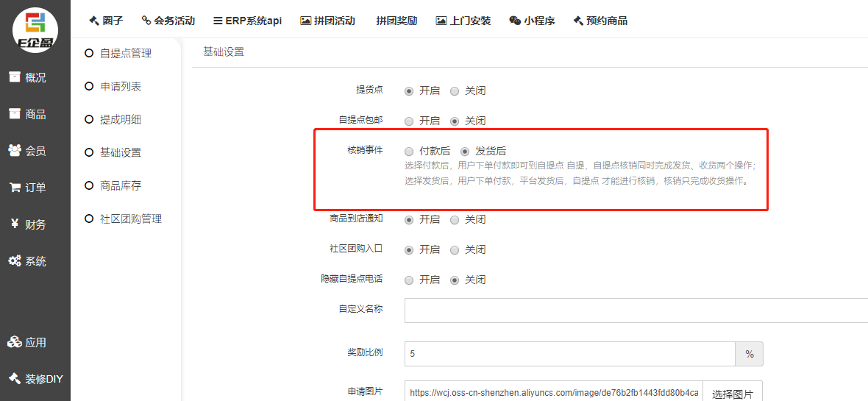Screen dimensions: 868x401
Task: Open the 小程序 top menu item
Action: pyautogui.click(x=533, y=21)
